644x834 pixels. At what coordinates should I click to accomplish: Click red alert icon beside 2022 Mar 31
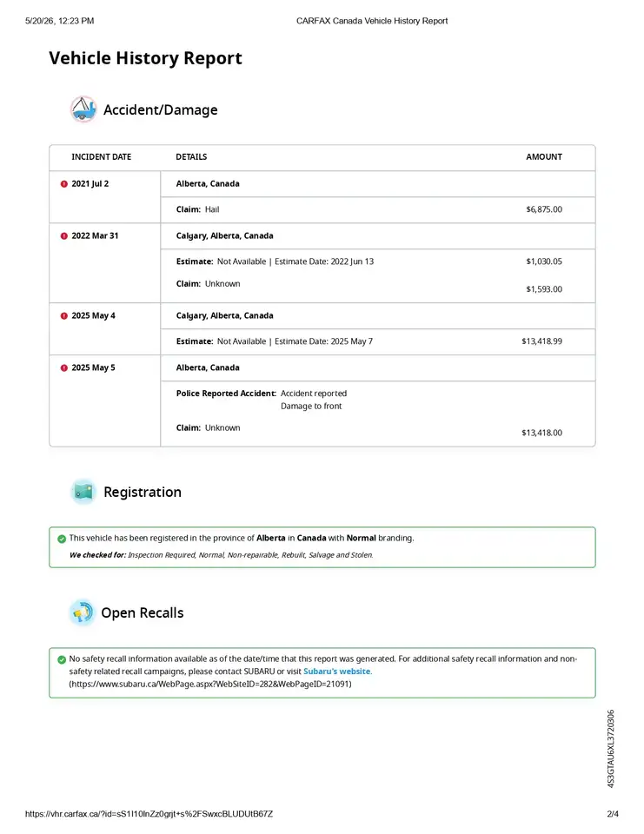(x=63, y=236)
